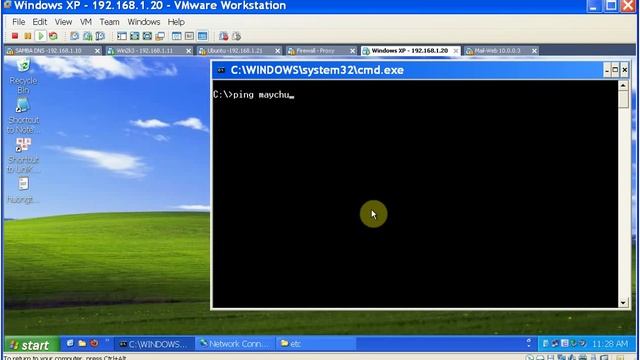Open the VM menu
640x360 pixels.
(86, 22)
